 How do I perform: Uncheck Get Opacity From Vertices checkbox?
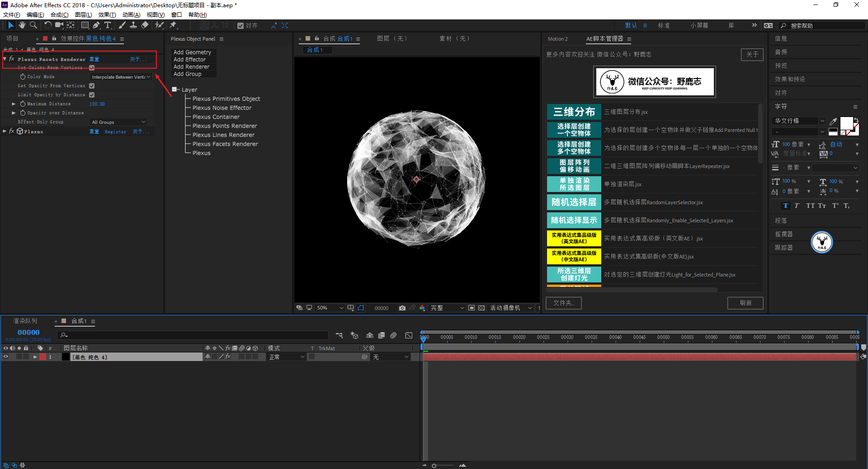click(x=92, y=86)
